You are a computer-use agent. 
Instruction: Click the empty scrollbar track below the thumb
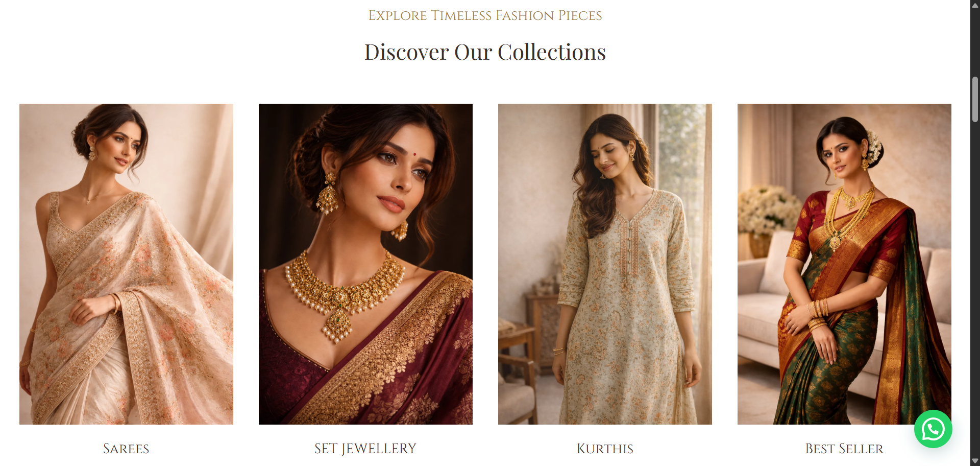pos(975,286)
